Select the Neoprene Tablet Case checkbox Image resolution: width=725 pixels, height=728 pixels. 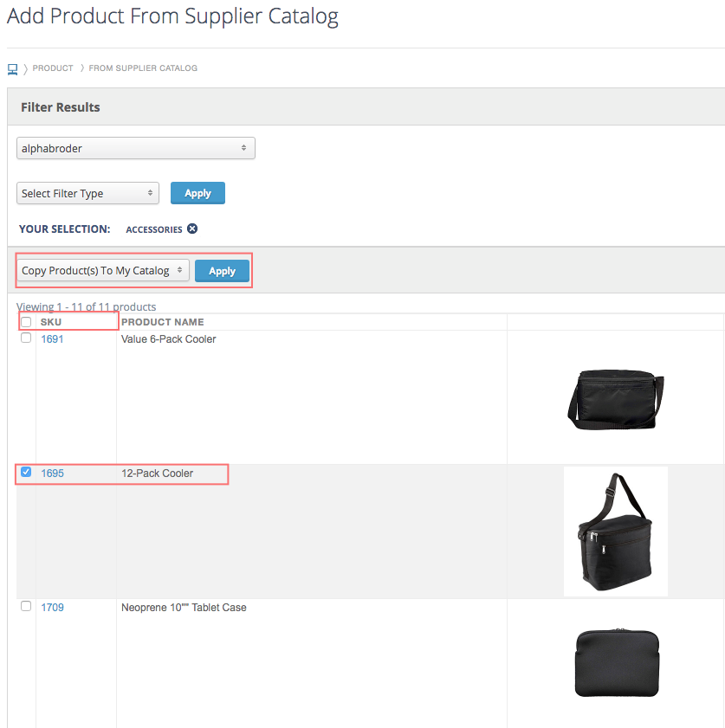point(26,607)
